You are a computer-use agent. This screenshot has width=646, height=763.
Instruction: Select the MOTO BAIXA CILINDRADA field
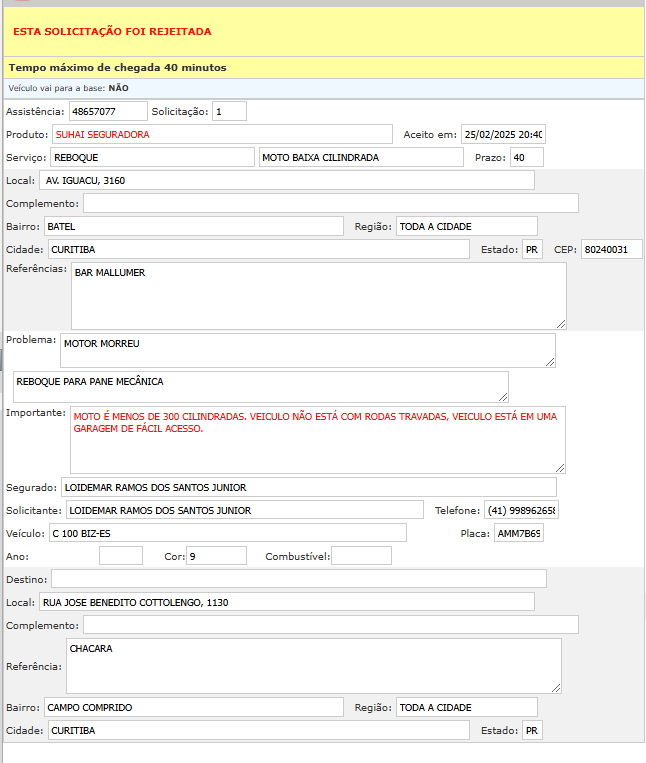pos(360,157)
